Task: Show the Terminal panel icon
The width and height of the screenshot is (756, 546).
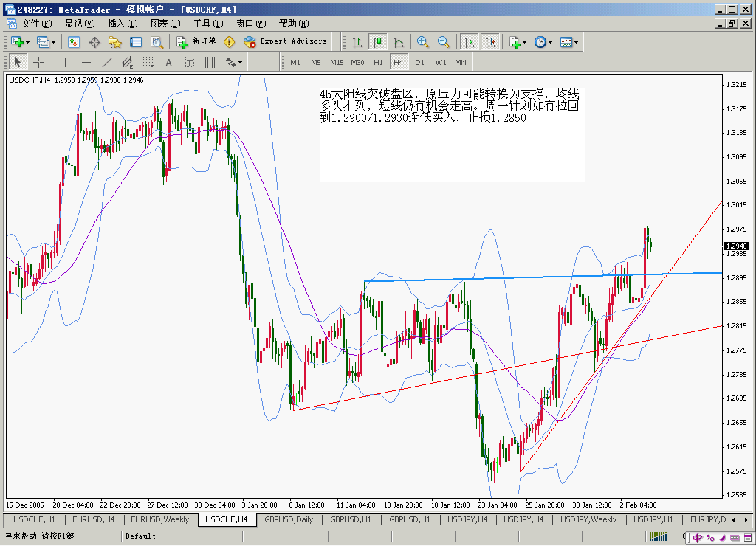Action: (136, 42)
